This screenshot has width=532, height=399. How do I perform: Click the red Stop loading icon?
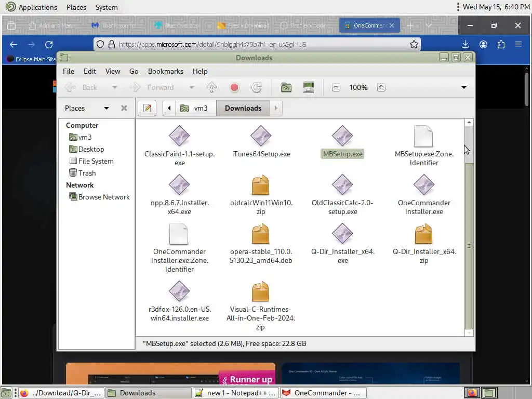coord(234,87)
